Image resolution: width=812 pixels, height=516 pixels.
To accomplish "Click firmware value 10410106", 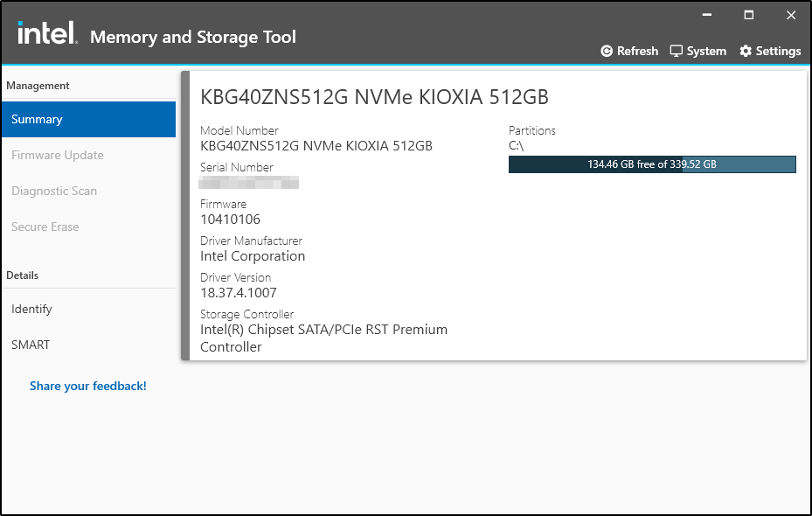I will pyautogui.click(x=231, y=220).
